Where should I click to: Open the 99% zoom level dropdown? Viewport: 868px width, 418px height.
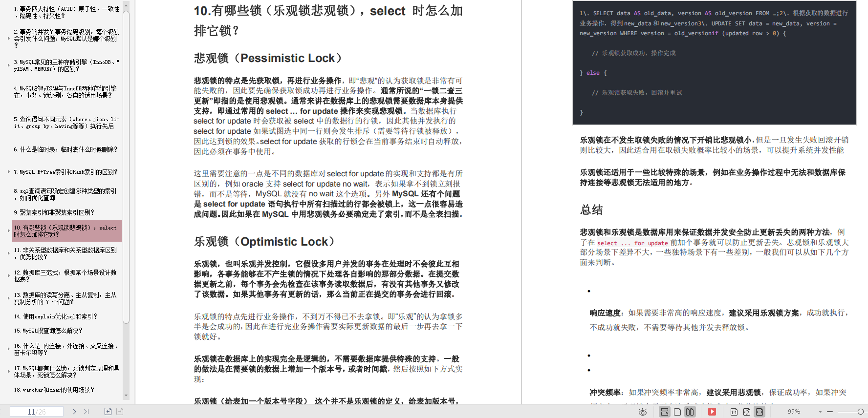click(x=821, y=412)
